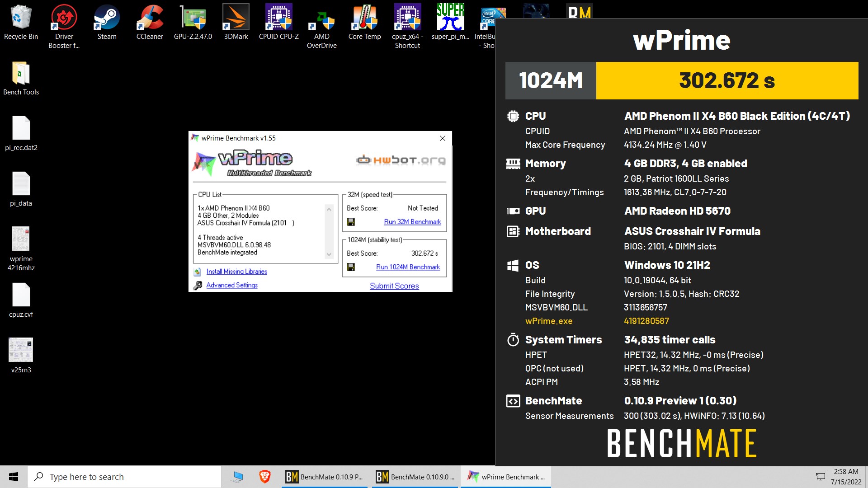Launch CCleaner from the desktop

point(150,23)
